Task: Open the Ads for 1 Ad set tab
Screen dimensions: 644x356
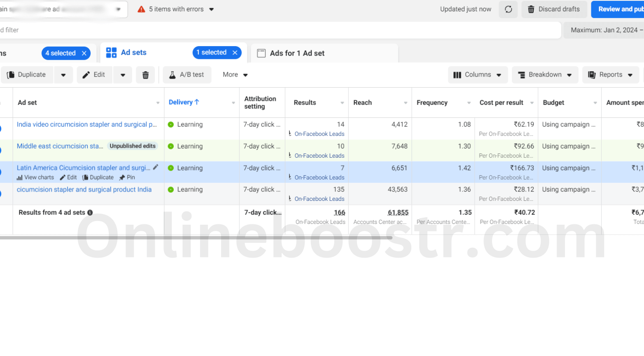Action: click(x=297, y=53)
